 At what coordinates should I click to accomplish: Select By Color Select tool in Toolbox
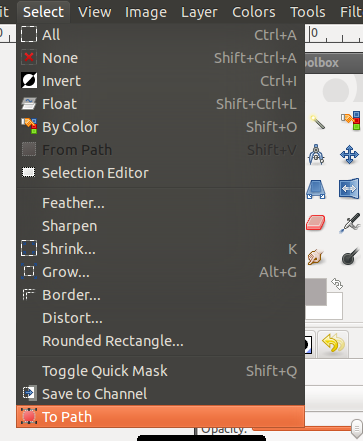tap(350, 121)
